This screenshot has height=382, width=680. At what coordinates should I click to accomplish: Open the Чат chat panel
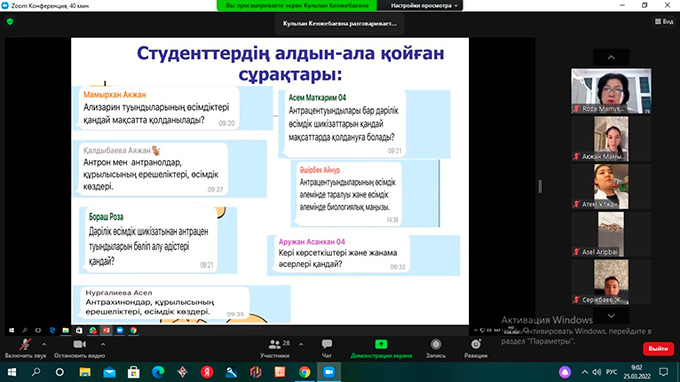(327, 349)
